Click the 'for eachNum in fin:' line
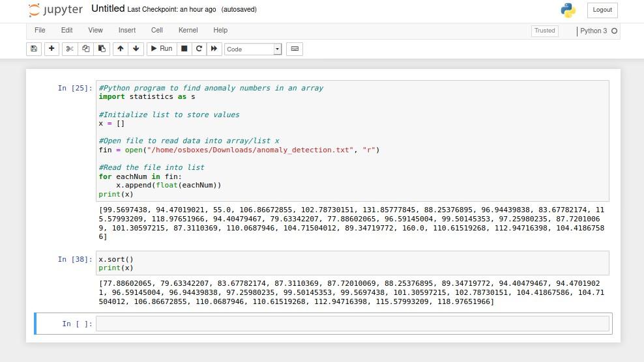This screenshot has height=362, width=644. tap(139, 176)
